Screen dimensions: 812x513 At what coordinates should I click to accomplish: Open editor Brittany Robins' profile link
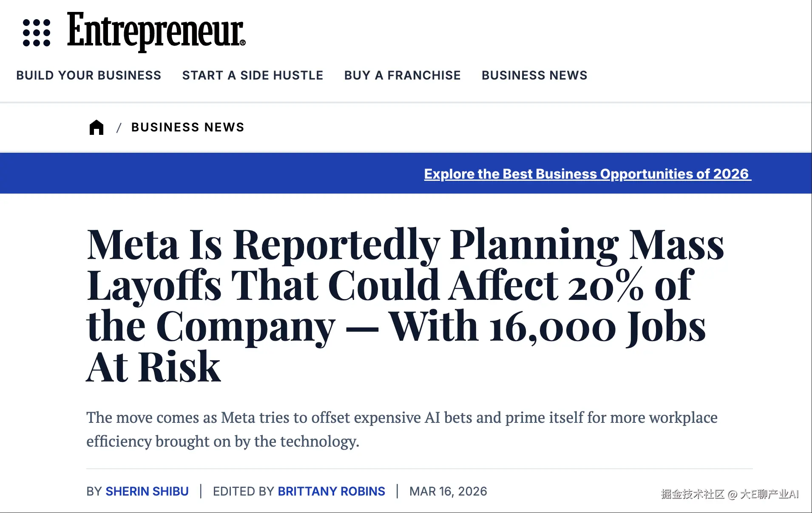click(331, 491)
